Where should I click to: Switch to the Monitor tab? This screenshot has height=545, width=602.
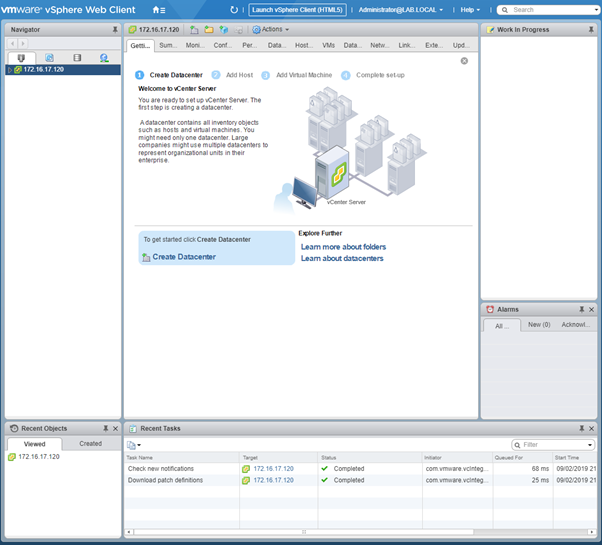pyautogui.click(x=195, y=45)
